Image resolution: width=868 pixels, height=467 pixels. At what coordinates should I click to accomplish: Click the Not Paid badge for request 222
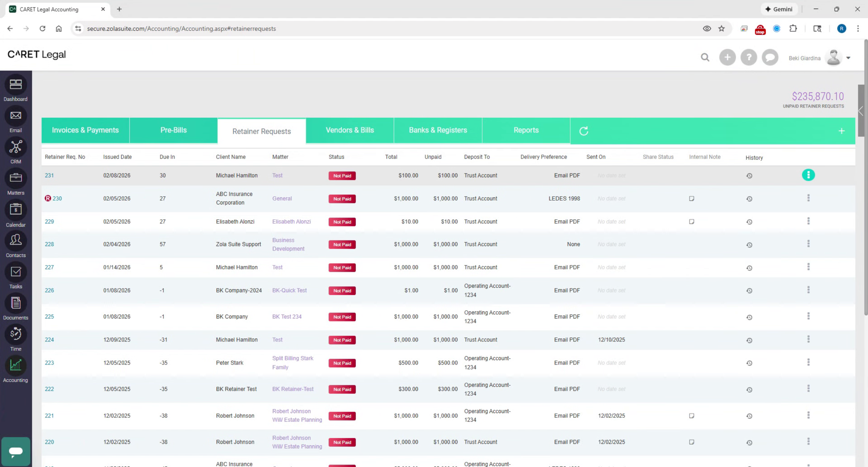point(342,390)
